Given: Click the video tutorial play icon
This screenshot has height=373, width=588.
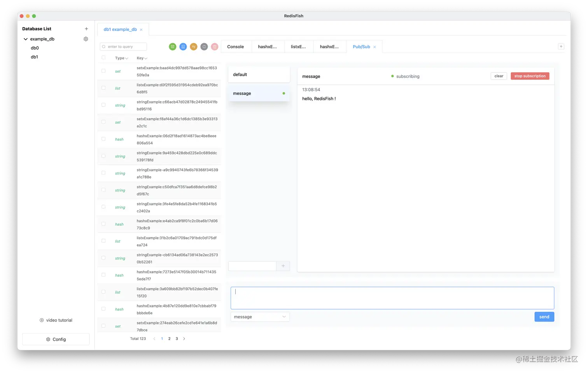Looking at the screenshot, I should coord(42,320).
